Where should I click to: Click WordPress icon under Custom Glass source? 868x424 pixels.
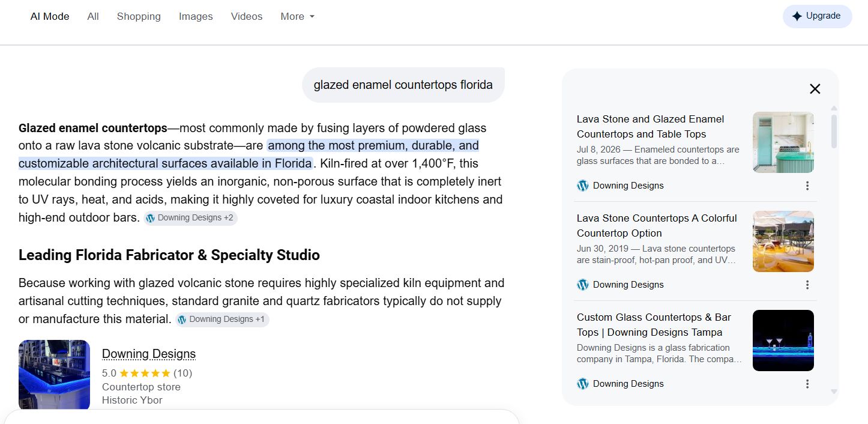pos(583,384)
